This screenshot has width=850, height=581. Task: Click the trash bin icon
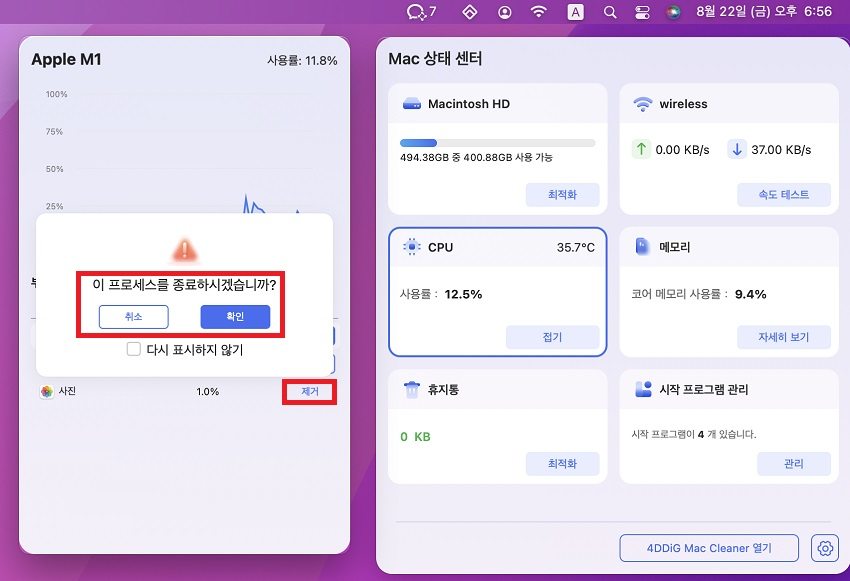412,389
